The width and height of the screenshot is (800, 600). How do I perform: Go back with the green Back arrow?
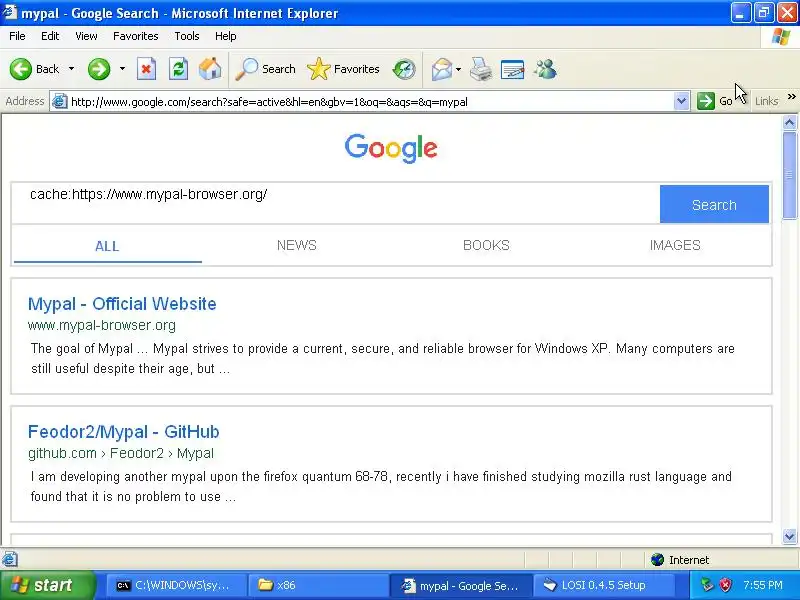click(34, 69)
